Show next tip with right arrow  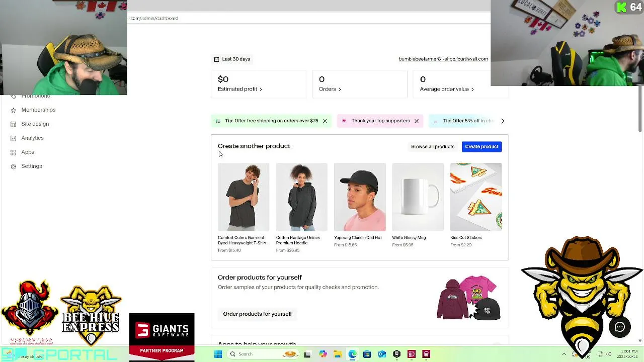502,121
